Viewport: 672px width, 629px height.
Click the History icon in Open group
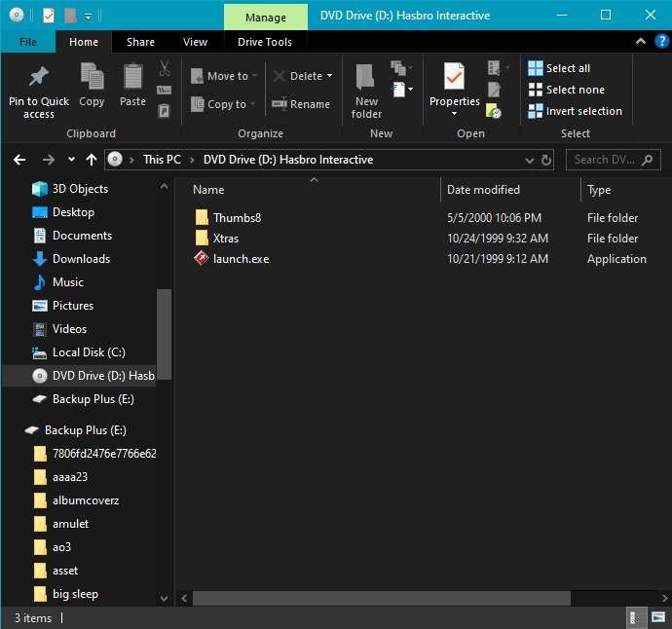[494, 111]
